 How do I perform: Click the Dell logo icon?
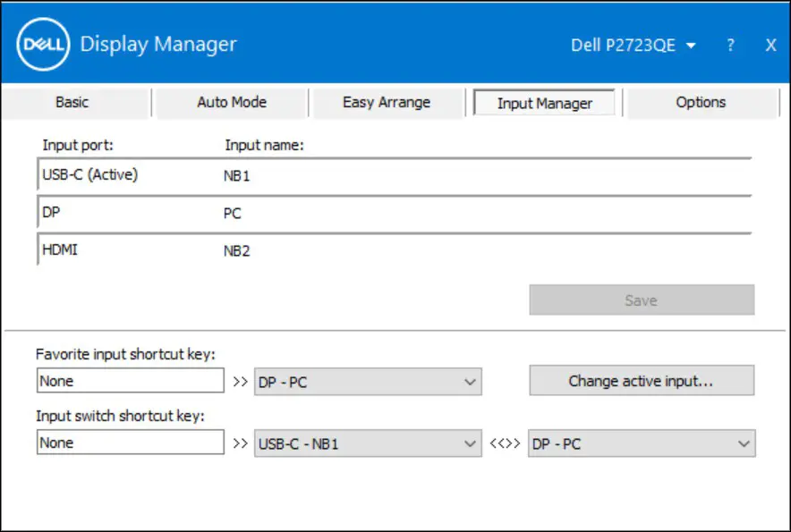43,43
